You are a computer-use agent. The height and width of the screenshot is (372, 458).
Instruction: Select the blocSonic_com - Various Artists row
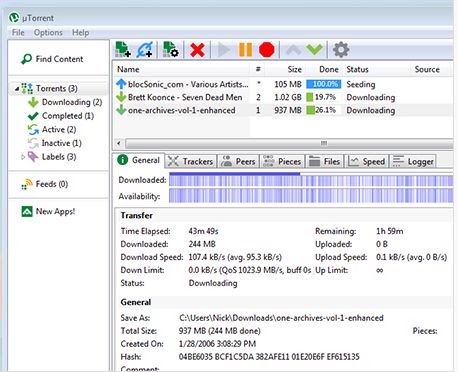click(283, 84)
